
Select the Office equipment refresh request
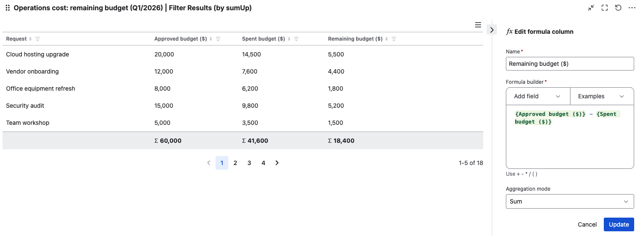tap(41, 88)
